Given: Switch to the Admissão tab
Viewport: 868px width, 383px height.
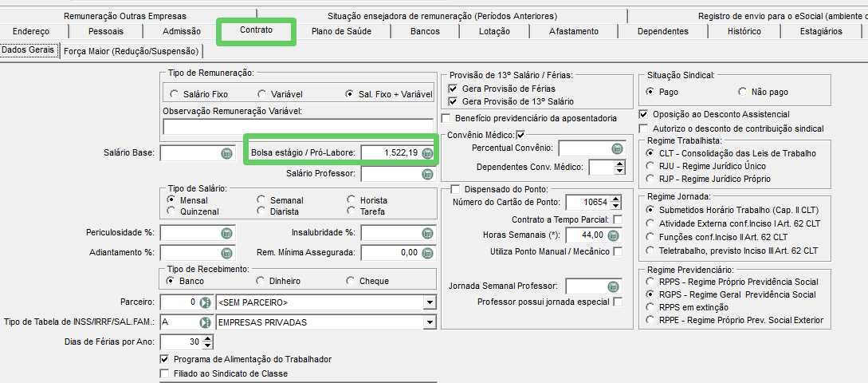Looking at the screenshot, I should tap(182, 32).
